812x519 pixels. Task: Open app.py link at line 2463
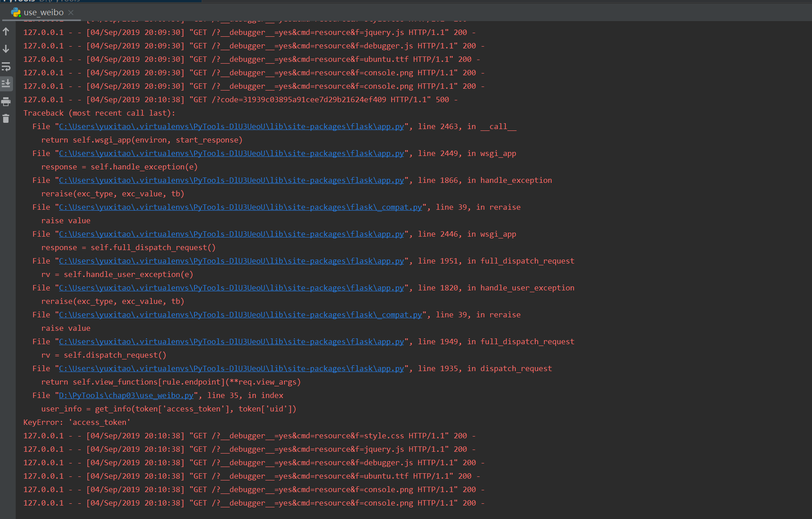(x=231, y=127)
